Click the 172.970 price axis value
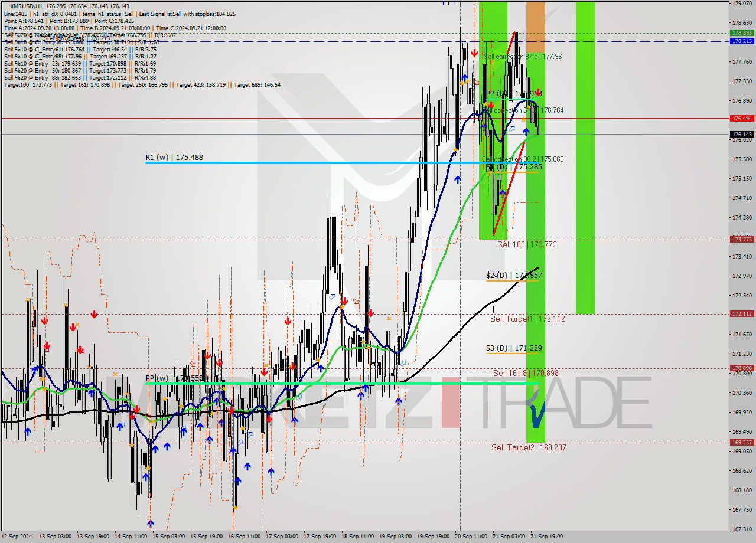 point(742,276)
